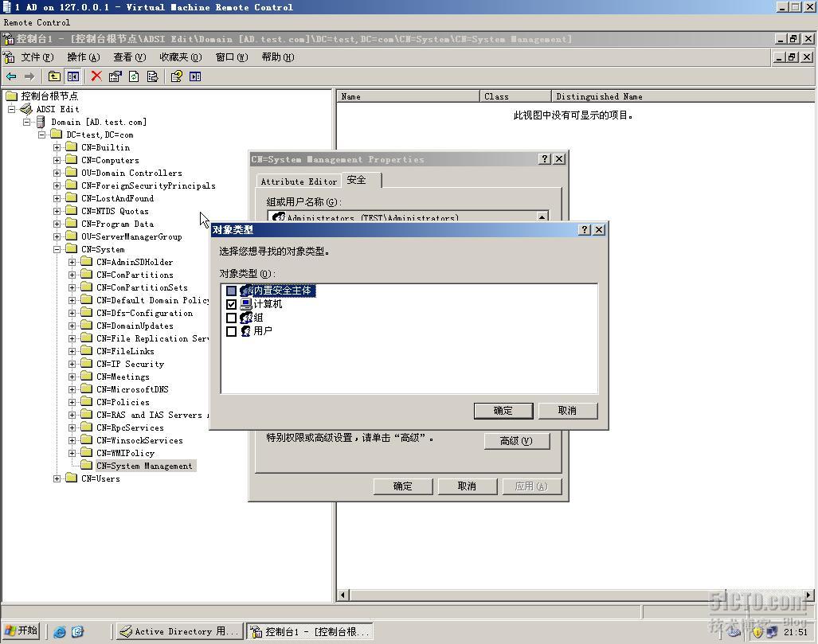The image size is (818, 644).
Task: Check the 用户 checkbox
Action: (x=232, y=331)
